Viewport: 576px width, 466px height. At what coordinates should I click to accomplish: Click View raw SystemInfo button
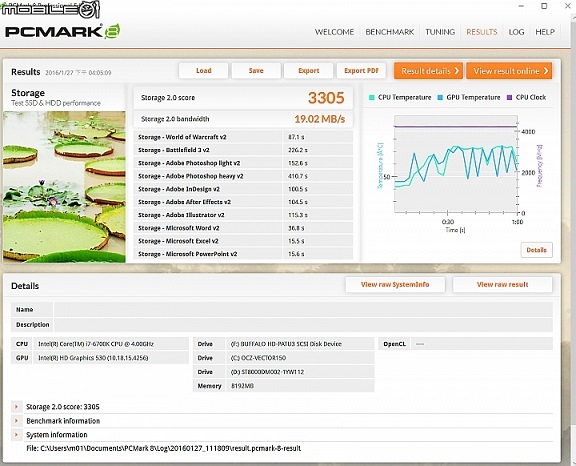(x=395, y=284)
